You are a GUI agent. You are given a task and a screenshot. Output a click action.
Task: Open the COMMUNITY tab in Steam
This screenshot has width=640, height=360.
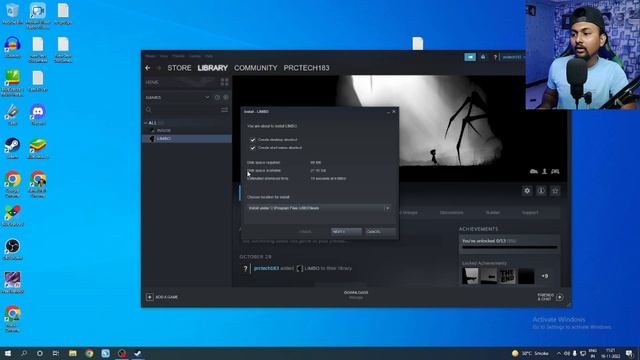click(256, 68)
